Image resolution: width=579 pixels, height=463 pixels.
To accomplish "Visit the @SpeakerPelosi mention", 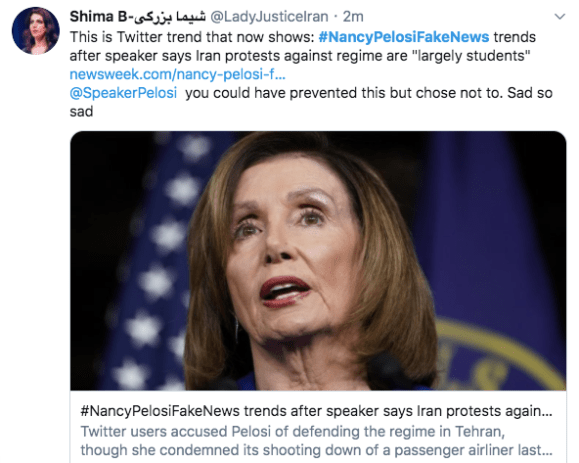I will (123, 93).
